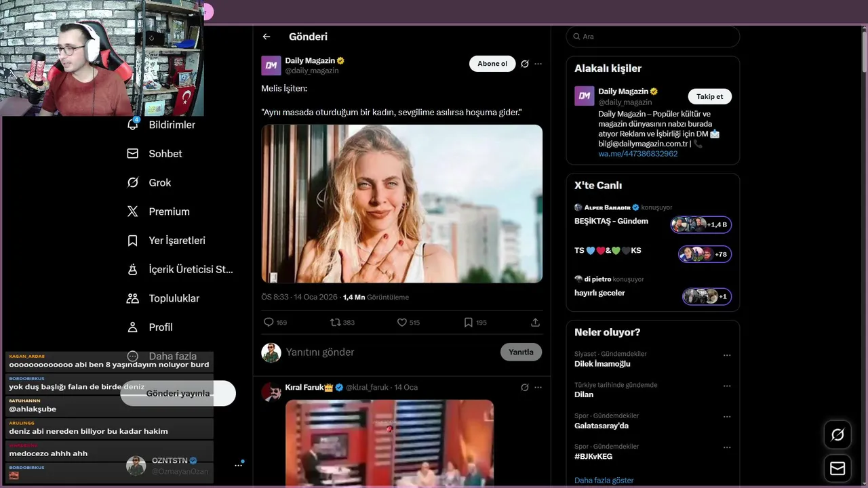868x488 pixels.
Task: Click the Topluluklar people icon
Action: tap(133, 298)
